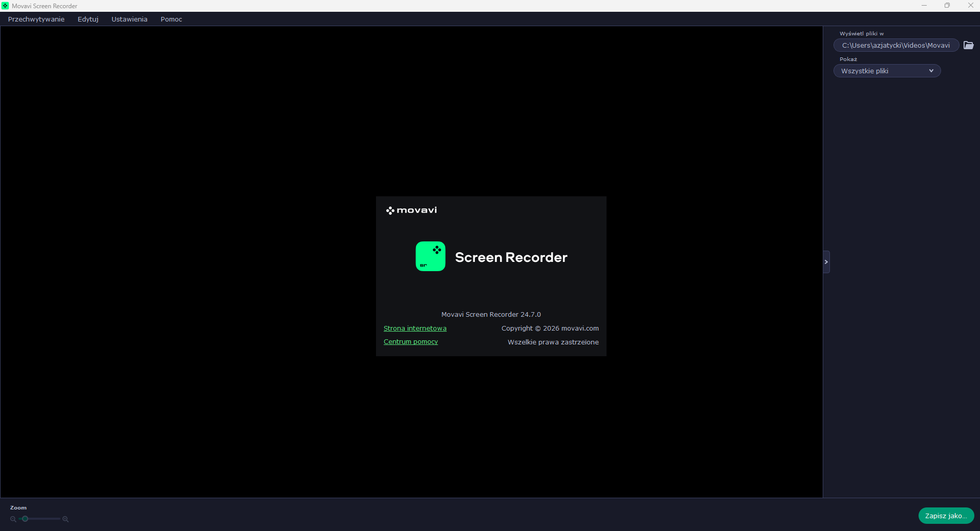This screenshot has width=980, height=531.
Task: Click the zoom slider handle
Action: 25,519
